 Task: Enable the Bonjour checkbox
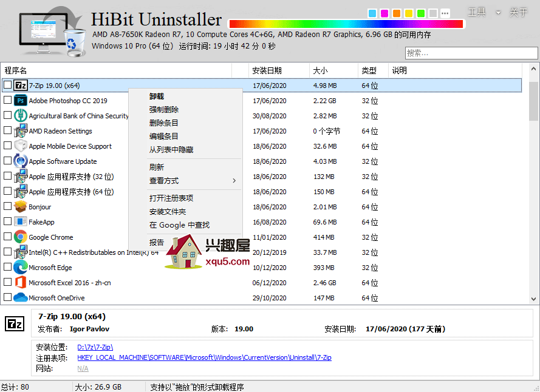pyautogui.click(x=7, y=206)
